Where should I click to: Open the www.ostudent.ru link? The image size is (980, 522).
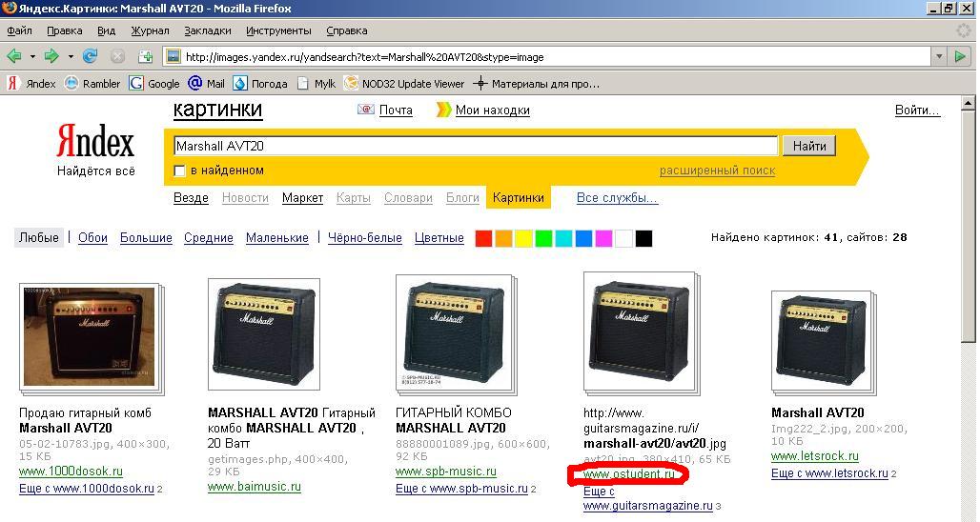[x=629, y=474]
